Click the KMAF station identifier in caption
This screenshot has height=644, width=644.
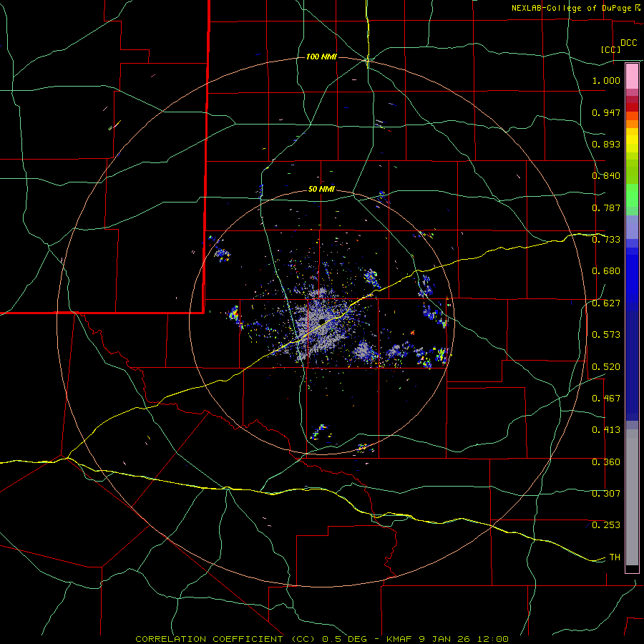(x=399, y=639)
